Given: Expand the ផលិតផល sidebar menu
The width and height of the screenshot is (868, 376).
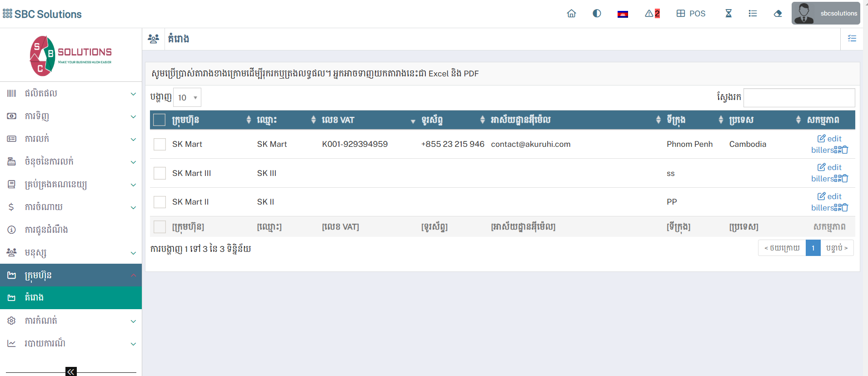Looking at the screenshot, I should click(x=71, y=94).
